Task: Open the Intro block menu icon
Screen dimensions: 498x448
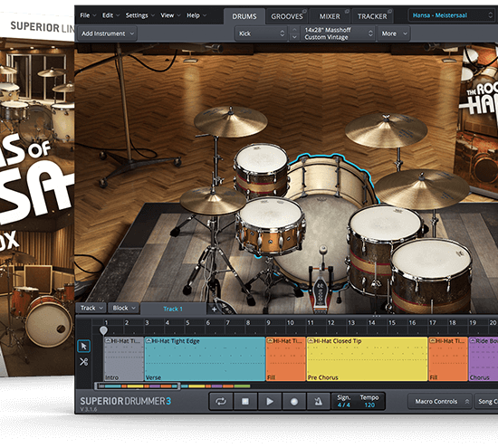Action: pos(108,341)
